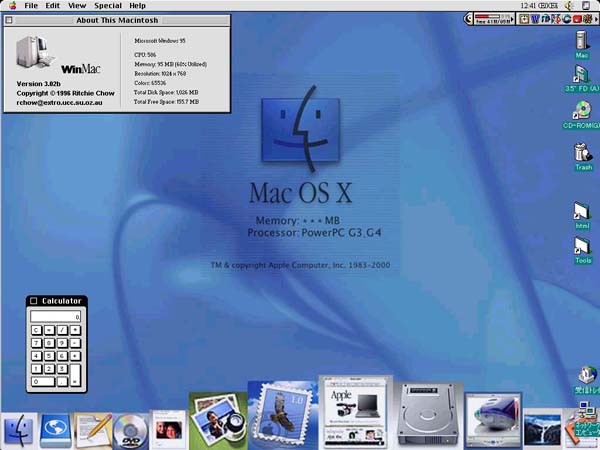Click the 1 key on Calculator
Screen dimensions: 600x450
pyautogui.click(x=36, y=369)
